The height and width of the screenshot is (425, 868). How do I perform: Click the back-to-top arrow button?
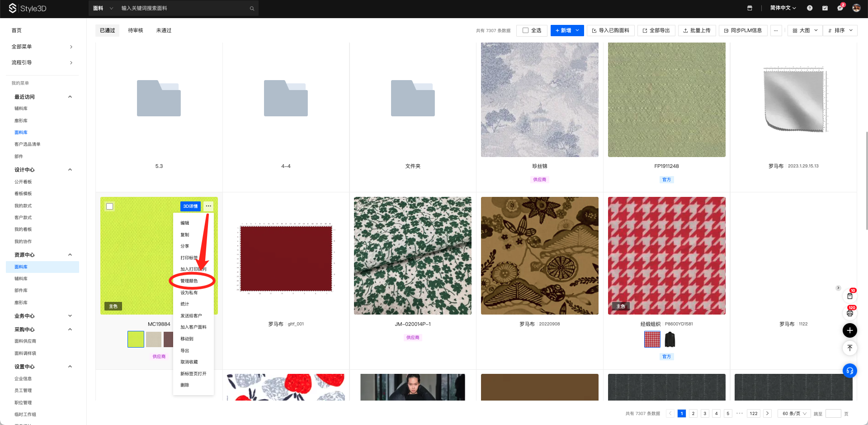point(850,348)
